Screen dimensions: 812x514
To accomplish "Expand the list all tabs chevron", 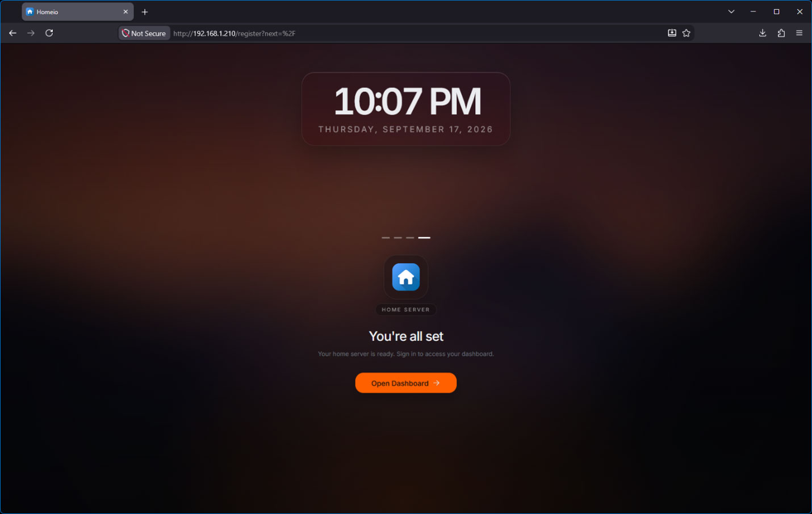I will click(x=731, y=11).
